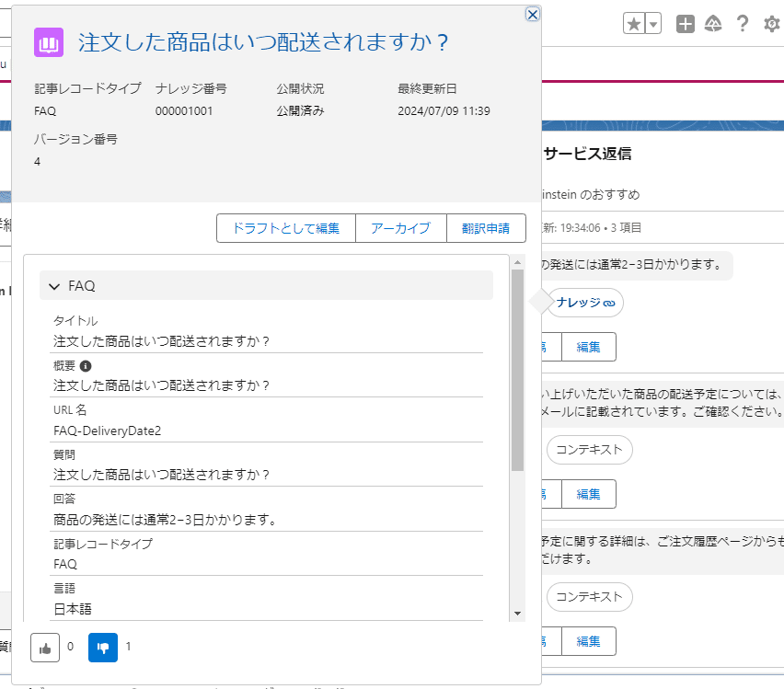The width and height of the screenshot is (784, 689).
Task: Click the second コンテキスト button
Action: point(589,597)
